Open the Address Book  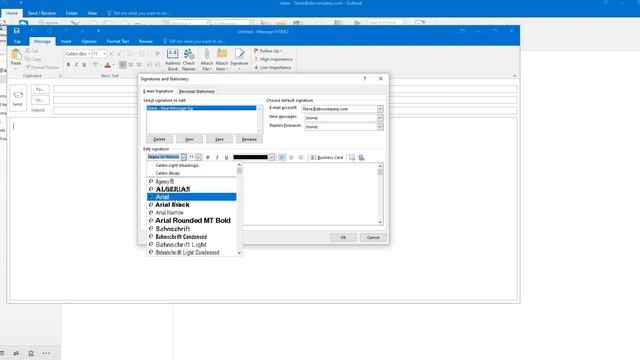click(173, 59)
